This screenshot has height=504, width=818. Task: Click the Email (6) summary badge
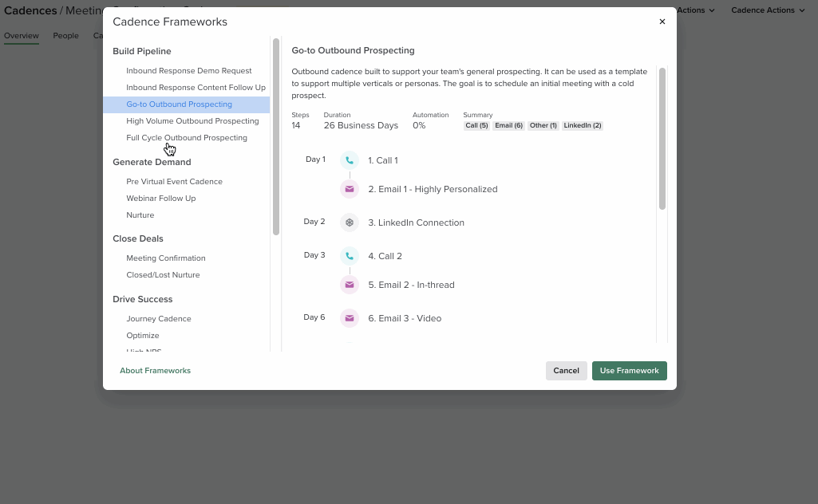[508, 125]
